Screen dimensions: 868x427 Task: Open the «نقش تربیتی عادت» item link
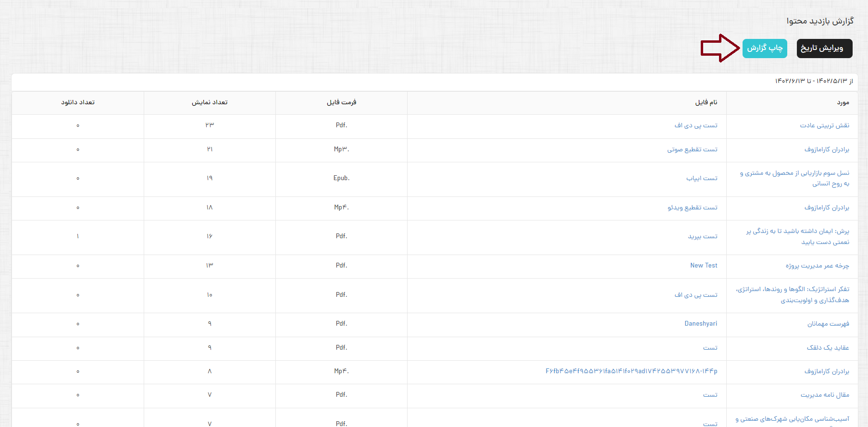point(824,125)
